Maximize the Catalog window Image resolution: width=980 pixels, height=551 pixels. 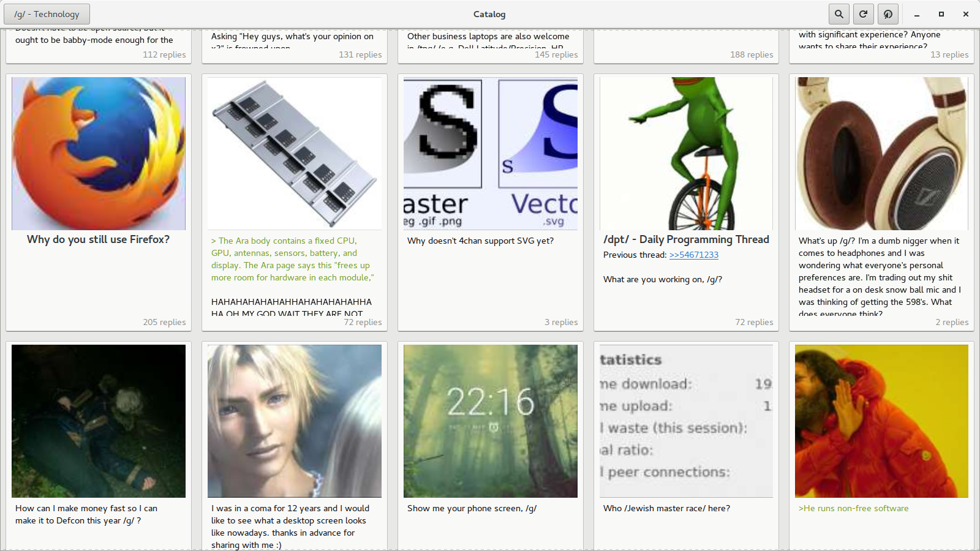(x=941, y=14)
